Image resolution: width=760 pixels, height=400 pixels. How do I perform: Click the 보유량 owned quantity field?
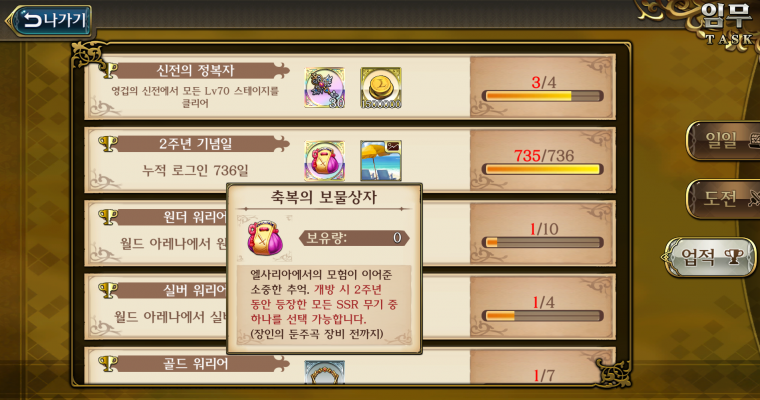(354, 238)
